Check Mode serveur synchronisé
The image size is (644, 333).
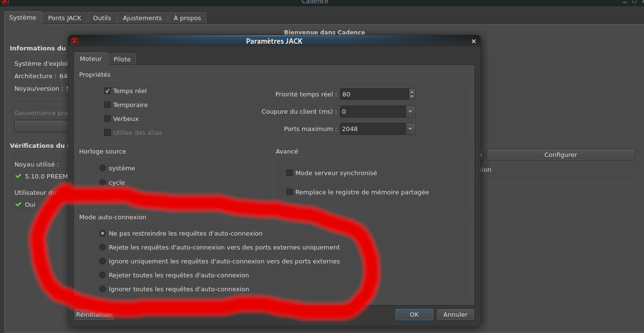(x=290, y=173)
